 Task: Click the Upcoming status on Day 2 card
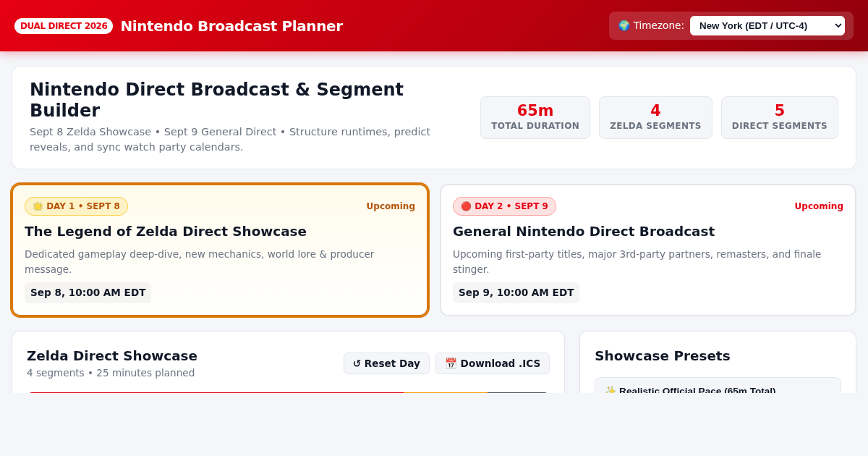(x=819, y=206)
